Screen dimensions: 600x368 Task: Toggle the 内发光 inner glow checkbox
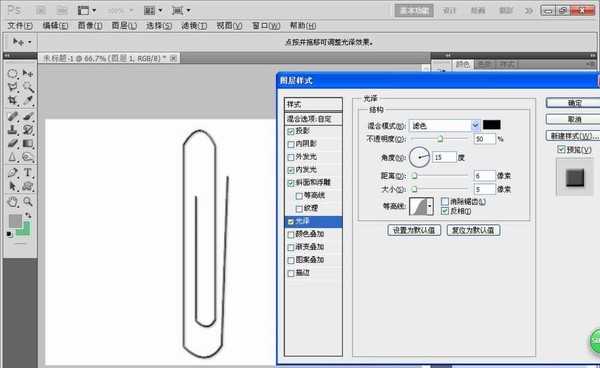coord(291,170)
